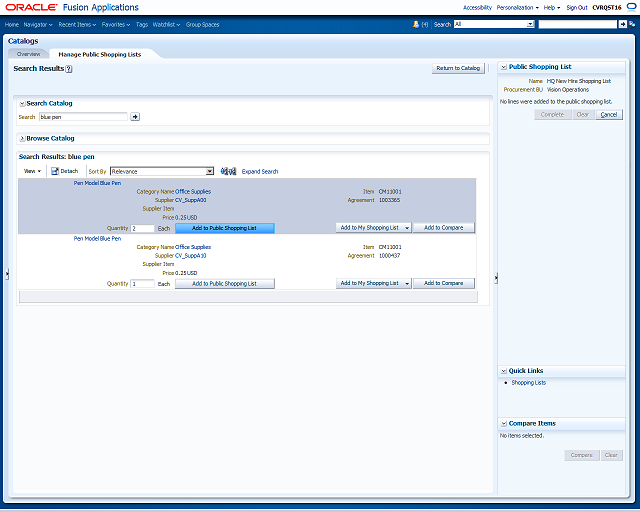Click the Detach table icon

point(55,171)
